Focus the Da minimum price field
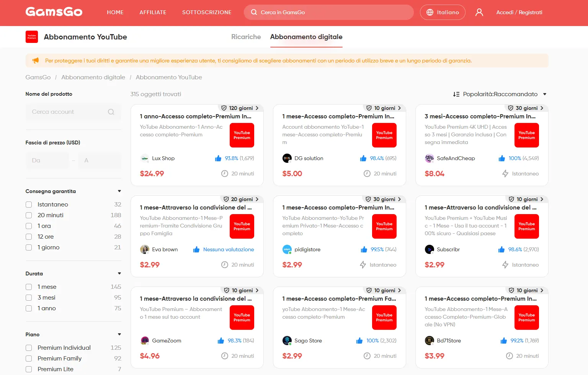Screen dimensions: 588x375 point(47,160)
